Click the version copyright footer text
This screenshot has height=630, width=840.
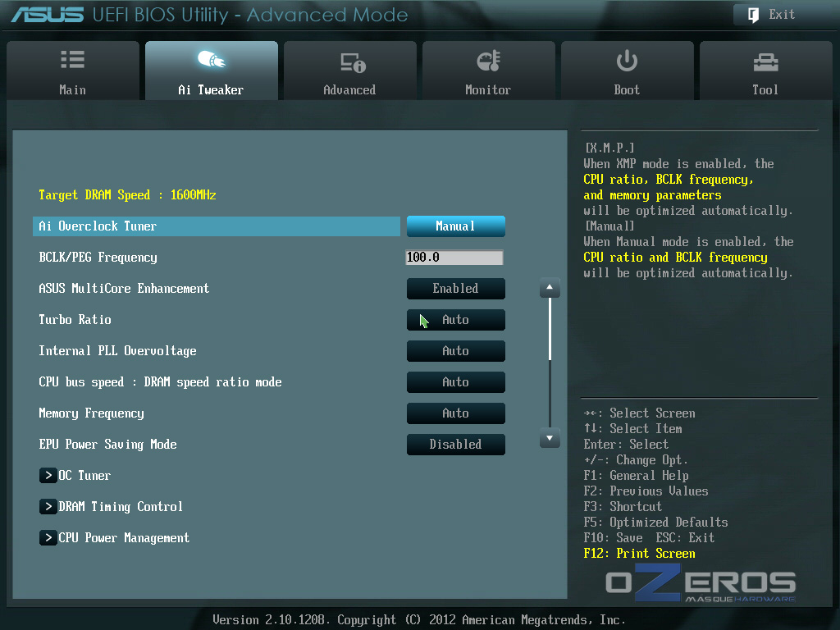[419, 620]
